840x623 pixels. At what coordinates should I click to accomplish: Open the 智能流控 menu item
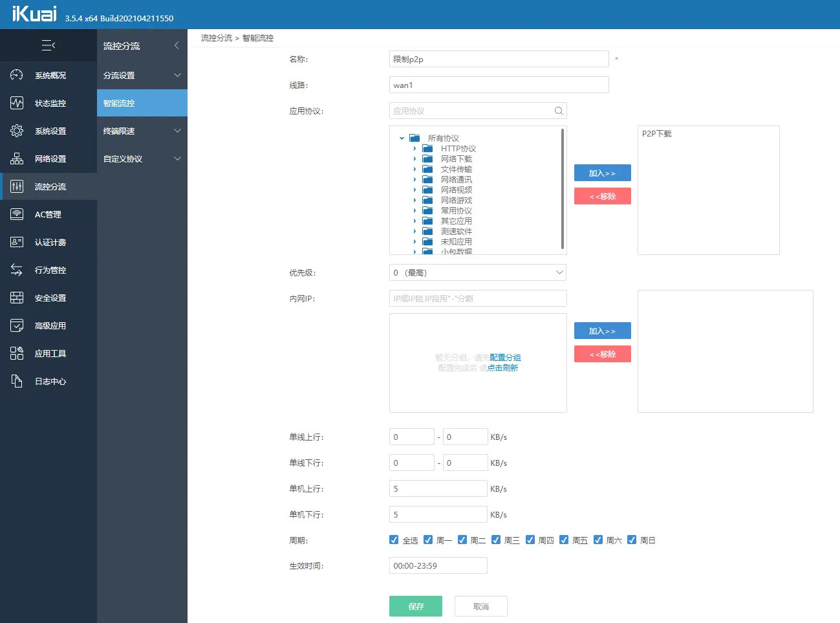tap(142, 103)
